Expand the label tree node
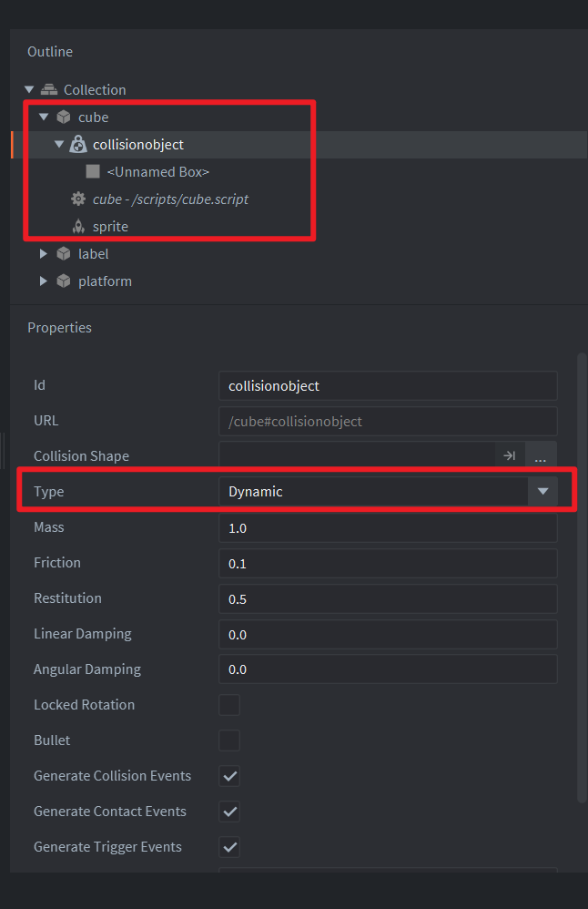 point(43,253)
